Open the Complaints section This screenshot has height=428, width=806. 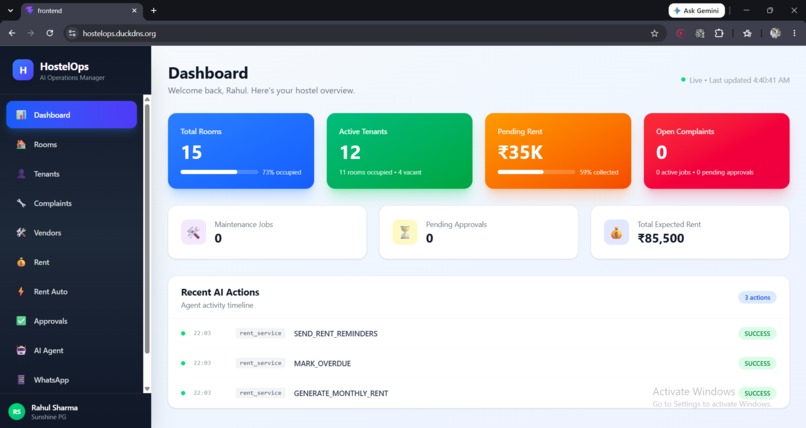(x=71, y=203)
